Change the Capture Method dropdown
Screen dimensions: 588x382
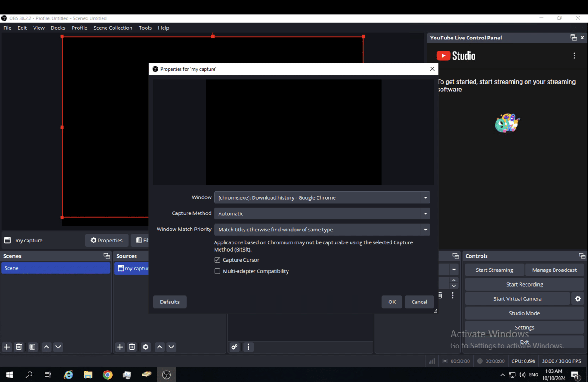tap(425, 213)
